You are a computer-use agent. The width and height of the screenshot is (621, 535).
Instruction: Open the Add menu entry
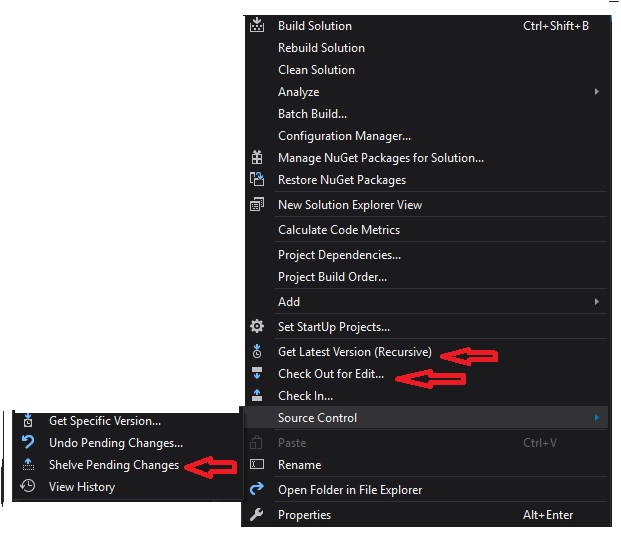pyautogui.click(x=427, y=301)
